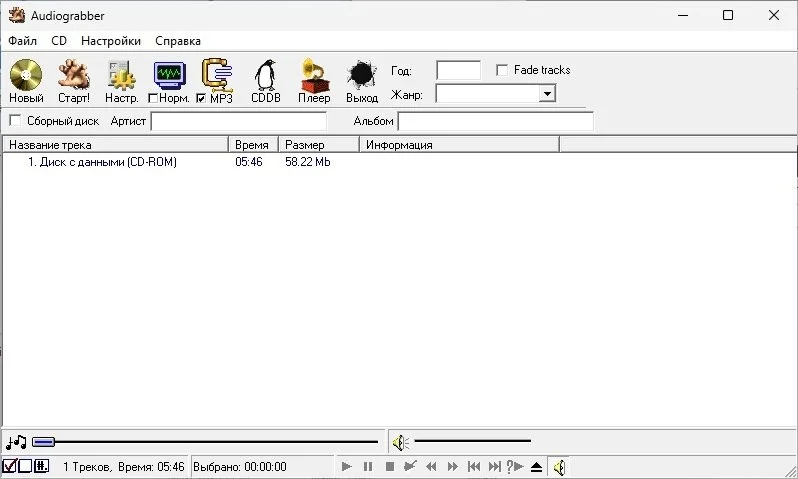798x479 pixels.
Task: Eject the CD tray
Action: (536, 467)
